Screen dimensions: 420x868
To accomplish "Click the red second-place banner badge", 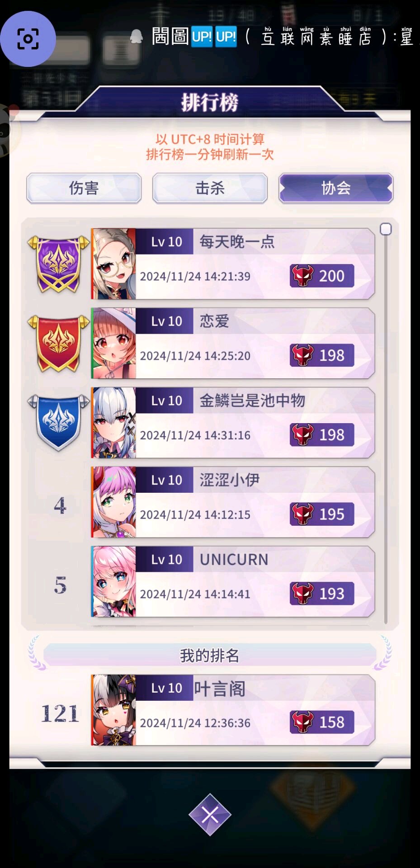I will (59, 344).
